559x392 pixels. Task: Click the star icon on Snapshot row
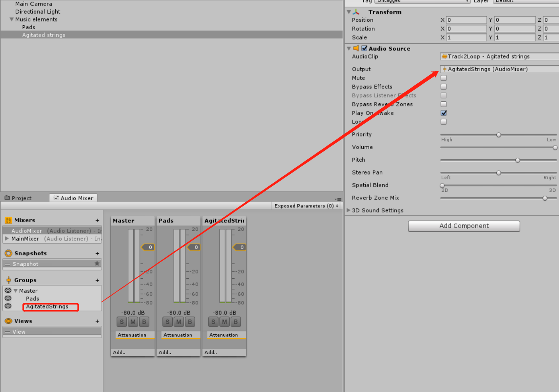tap(97, 264)
